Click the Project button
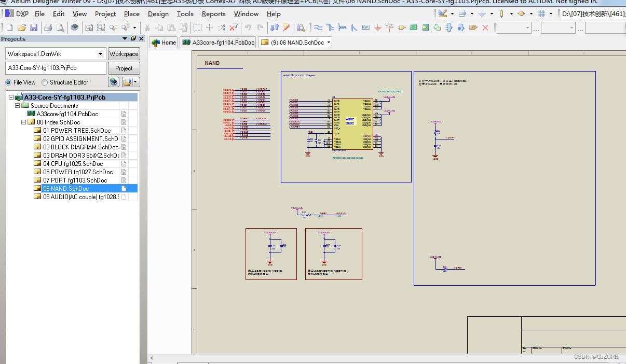Screen dimensions: 626x364 pos(124,68)
